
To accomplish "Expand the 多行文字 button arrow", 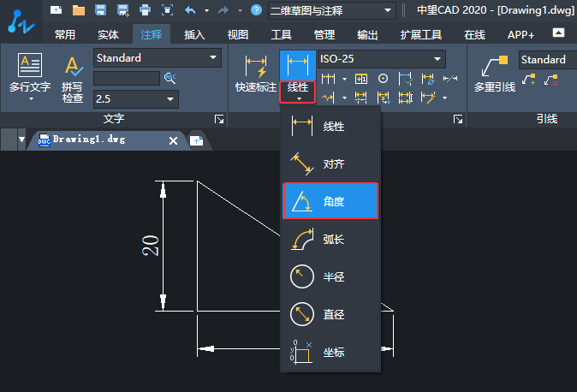I will 31,99.
